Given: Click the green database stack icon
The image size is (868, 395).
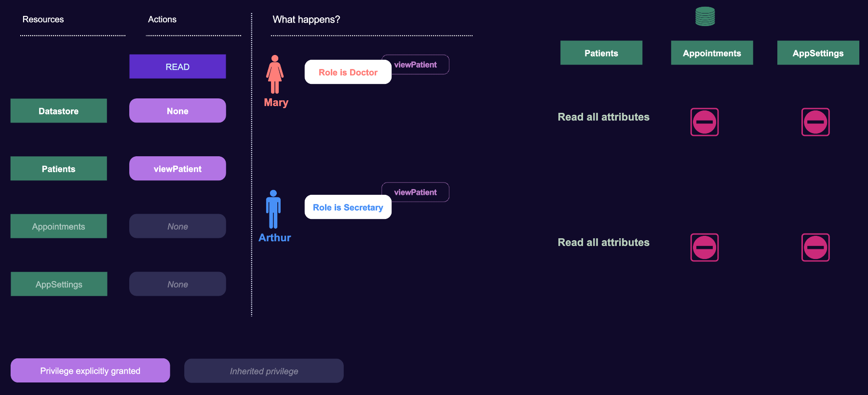Looking at the screenshot, I should 705,16.
